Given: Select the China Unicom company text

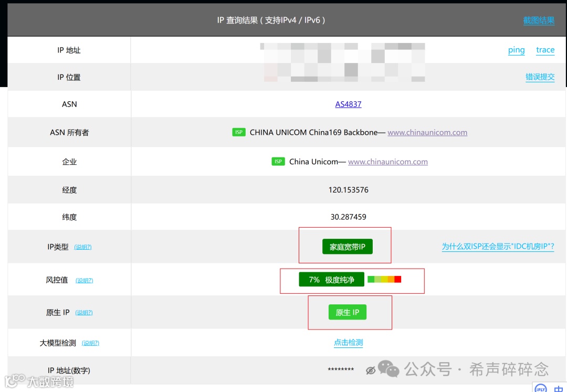Looking at the screenshot, I should [x=313, y=162].
